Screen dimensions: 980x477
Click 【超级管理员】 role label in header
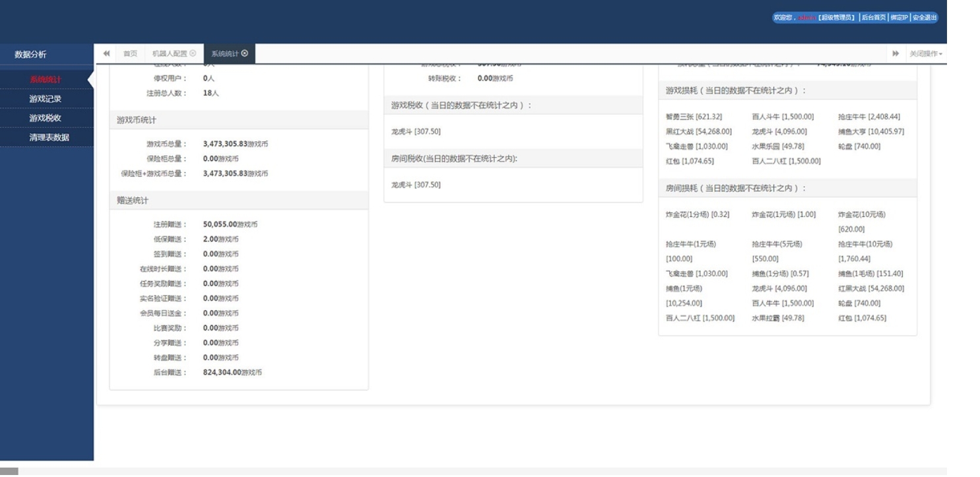coord(836,18)
